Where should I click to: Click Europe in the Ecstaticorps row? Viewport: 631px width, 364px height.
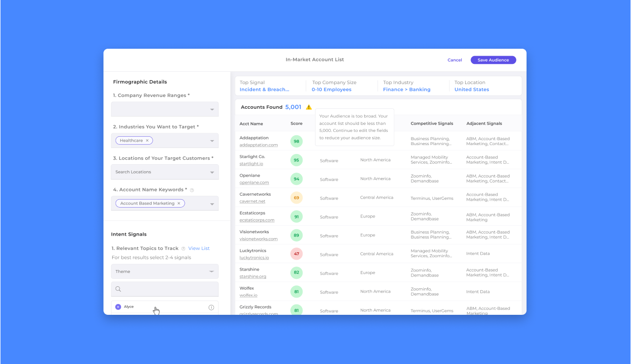[x=368, y=216]
